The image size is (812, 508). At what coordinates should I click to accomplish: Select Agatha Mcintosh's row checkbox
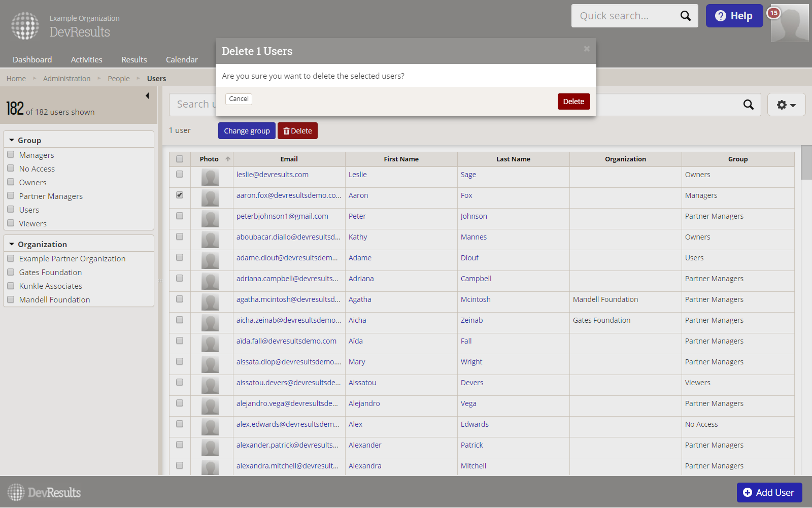point(180,299)
